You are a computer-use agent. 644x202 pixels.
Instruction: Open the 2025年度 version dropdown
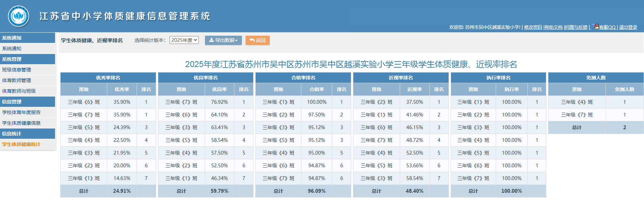184,40
